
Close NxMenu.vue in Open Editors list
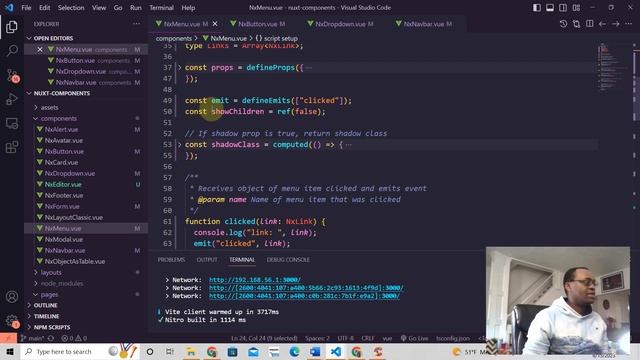(x=40, y=49)
